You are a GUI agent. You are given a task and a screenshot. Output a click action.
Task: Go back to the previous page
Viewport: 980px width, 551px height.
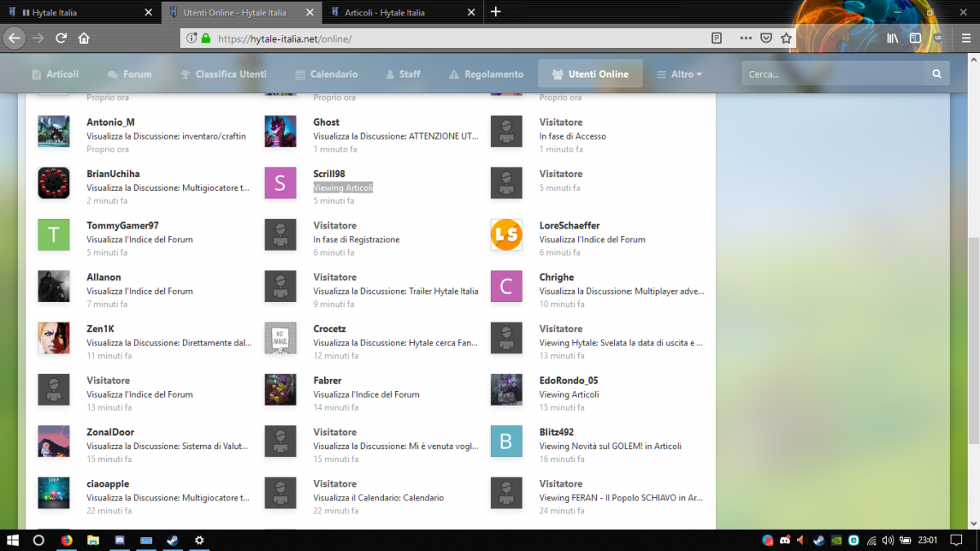(x=14, y=38)
